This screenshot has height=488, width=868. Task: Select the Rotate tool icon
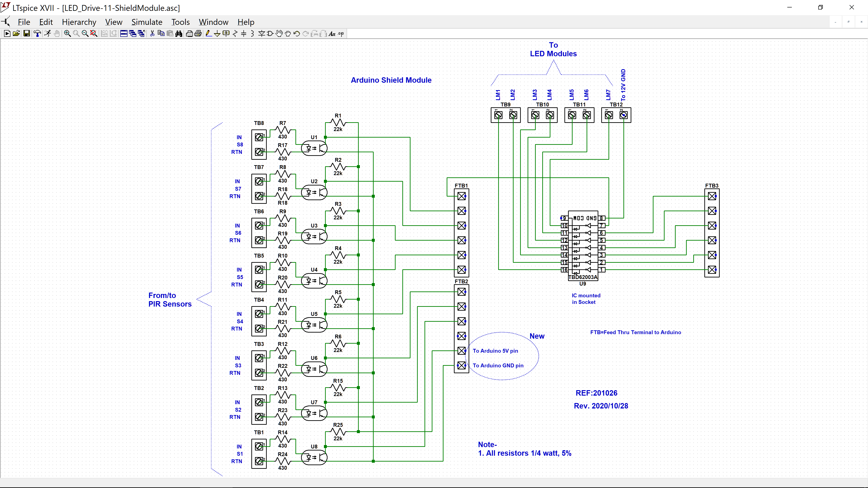click(314, 33)
